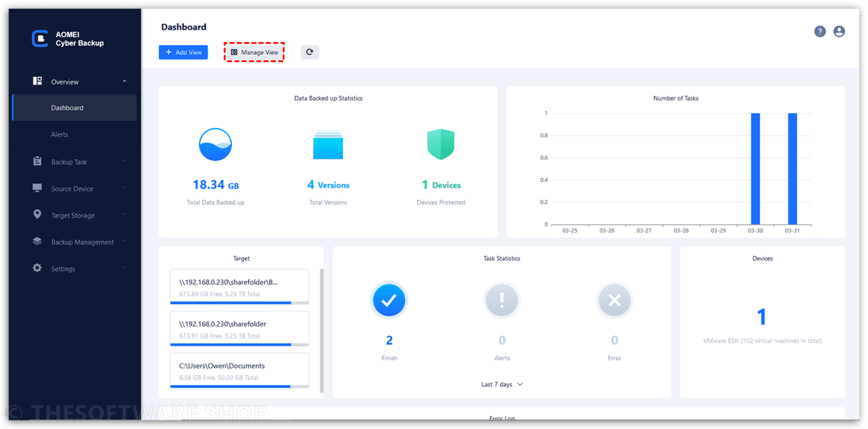This screenshot has height=429, width=868.
Task: Click the 18.34 GB total data value
Action: pos(216,185)
